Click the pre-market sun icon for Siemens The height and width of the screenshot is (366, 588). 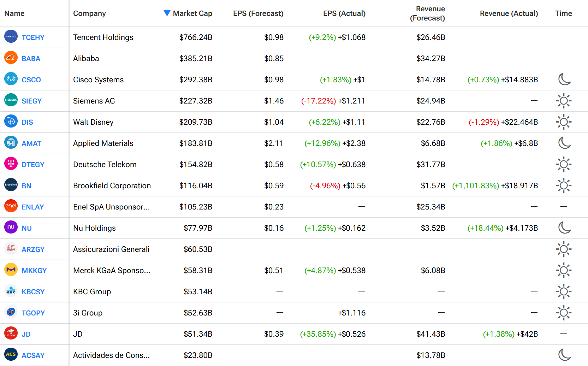(564, 101)
